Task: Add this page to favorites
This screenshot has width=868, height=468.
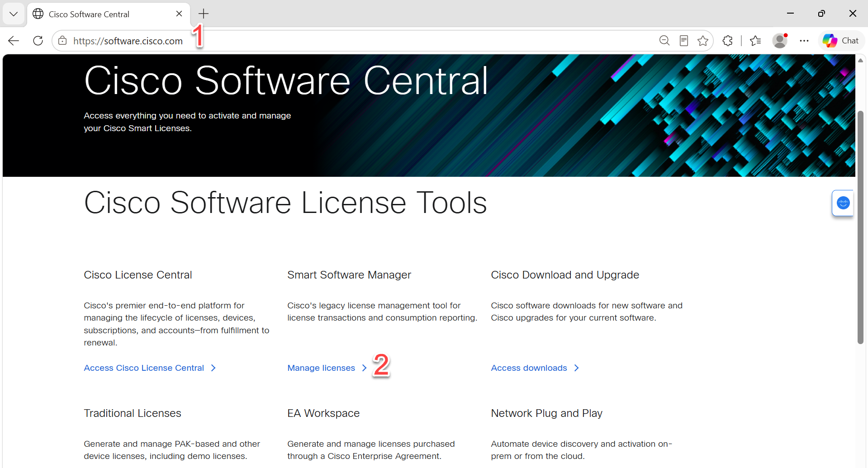Action: pos(703,41)
